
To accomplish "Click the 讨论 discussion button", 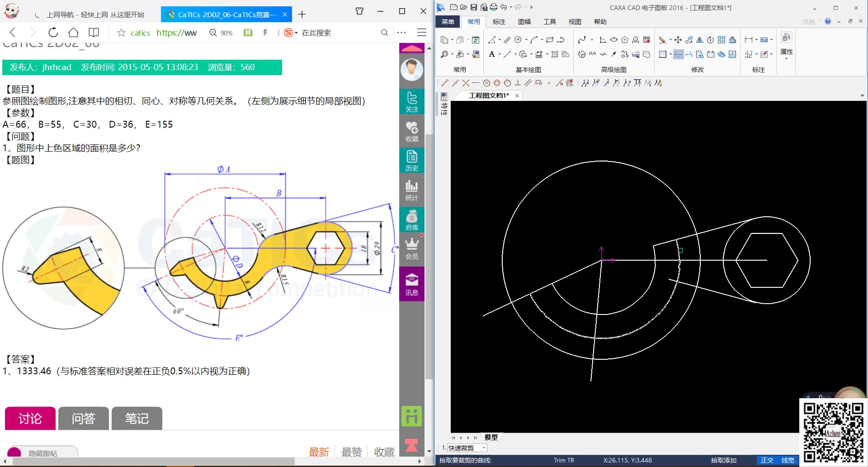I will (30, 419).
